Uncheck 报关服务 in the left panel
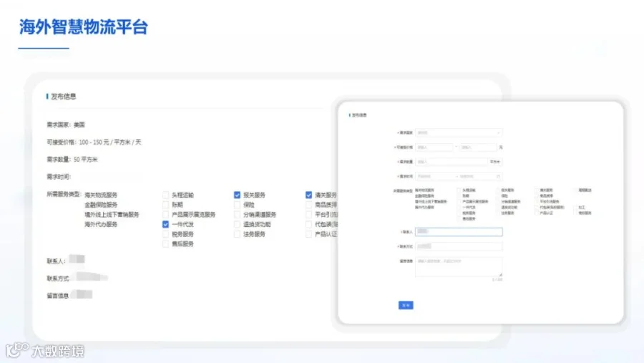 tap(237, 195)
